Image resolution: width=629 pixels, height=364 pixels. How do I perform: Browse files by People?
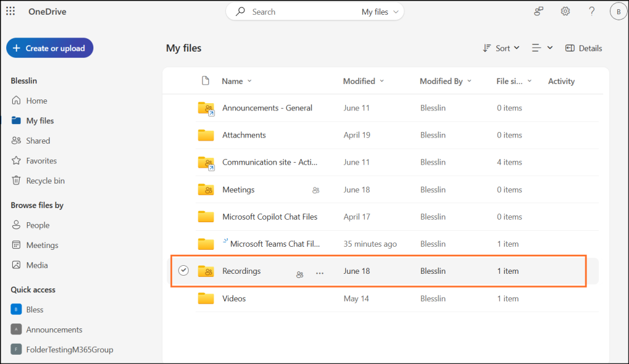pos(37,225)
